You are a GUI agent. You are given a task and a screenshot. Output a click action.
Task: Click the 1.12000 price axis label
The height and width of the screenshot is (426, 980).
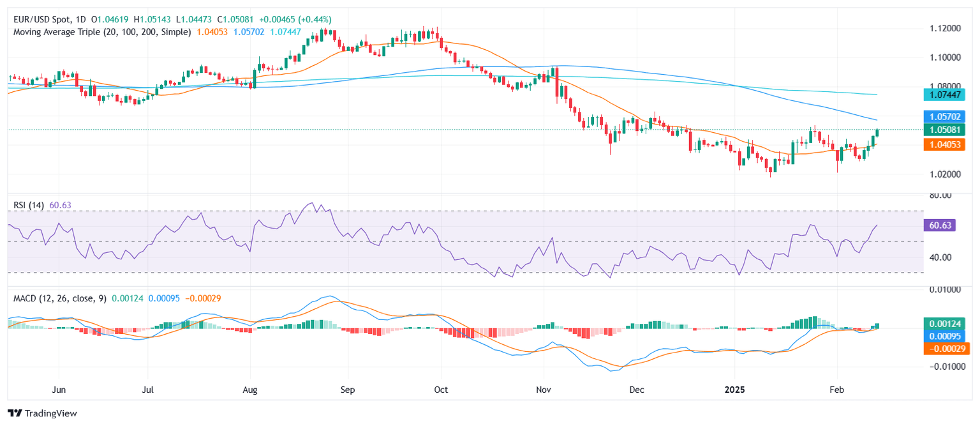941,29
